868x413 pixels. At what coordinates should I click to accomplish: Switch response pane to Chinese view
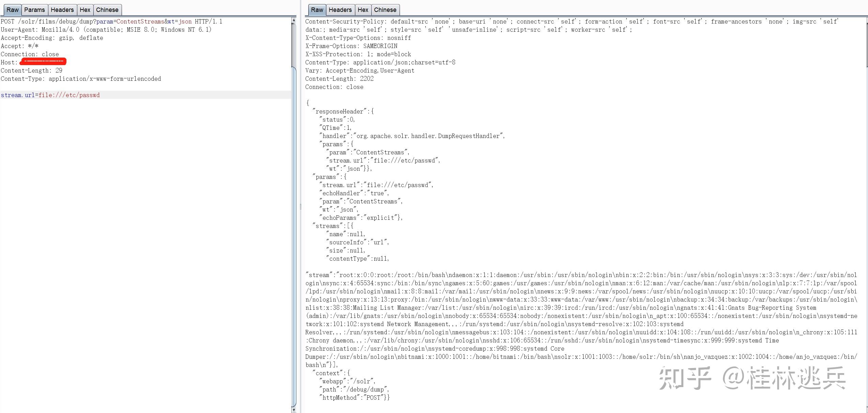pyautogui.click(x=385, y=10)
